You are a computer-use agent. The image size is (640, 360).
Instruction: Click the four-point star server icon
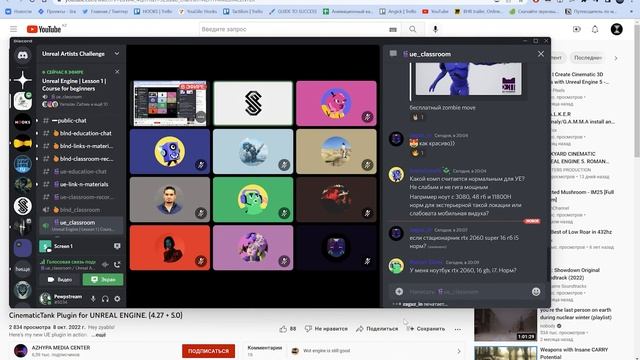pos(23,80)
